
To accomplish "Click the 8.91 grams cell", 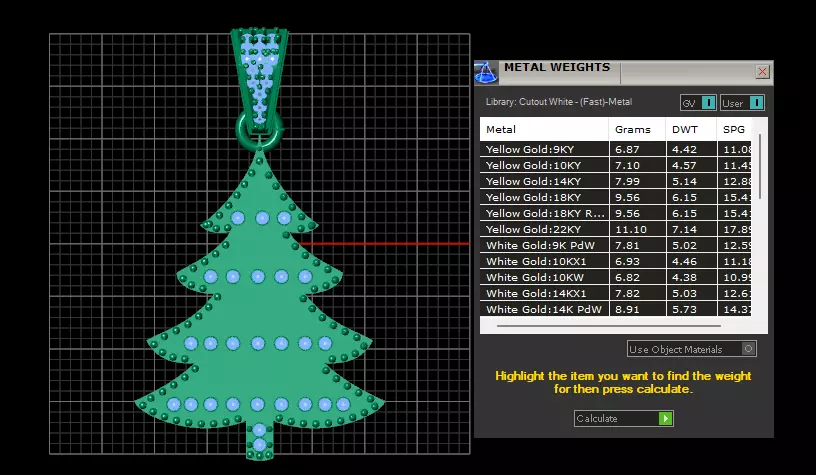I will tap(637, 309).
